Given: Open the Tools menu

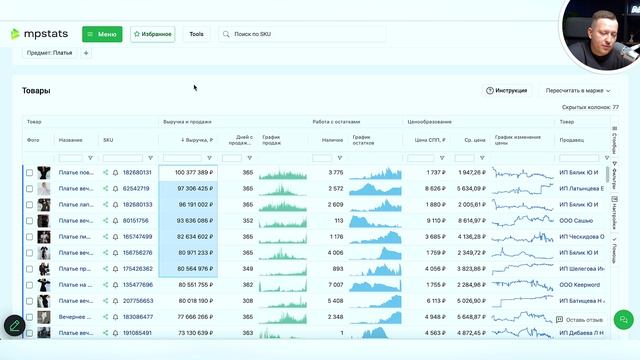Looking at the screenshot, I should 196,34.
